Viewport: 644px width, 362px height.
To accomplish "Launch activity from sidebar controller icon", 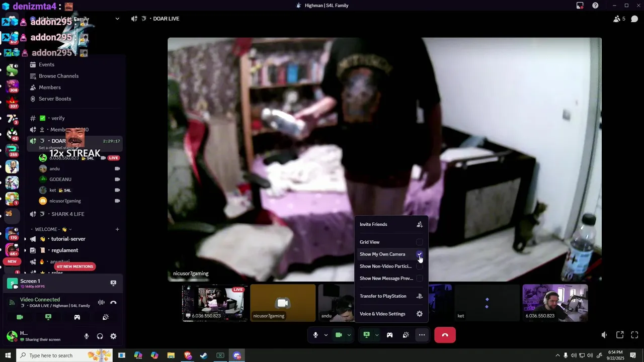I will tap(77, 317).
